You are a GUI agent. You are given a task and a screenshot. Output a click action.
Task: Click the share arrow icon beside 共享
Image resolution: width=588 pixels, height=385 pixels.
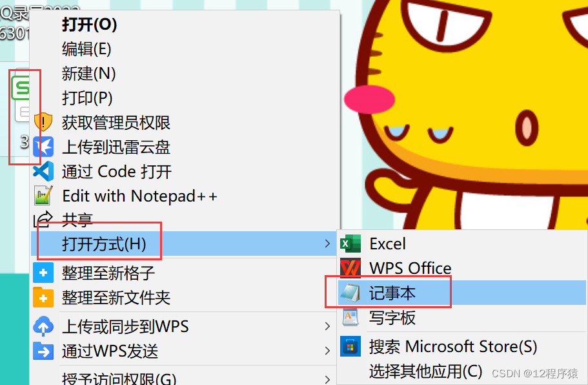click(43, 220)
